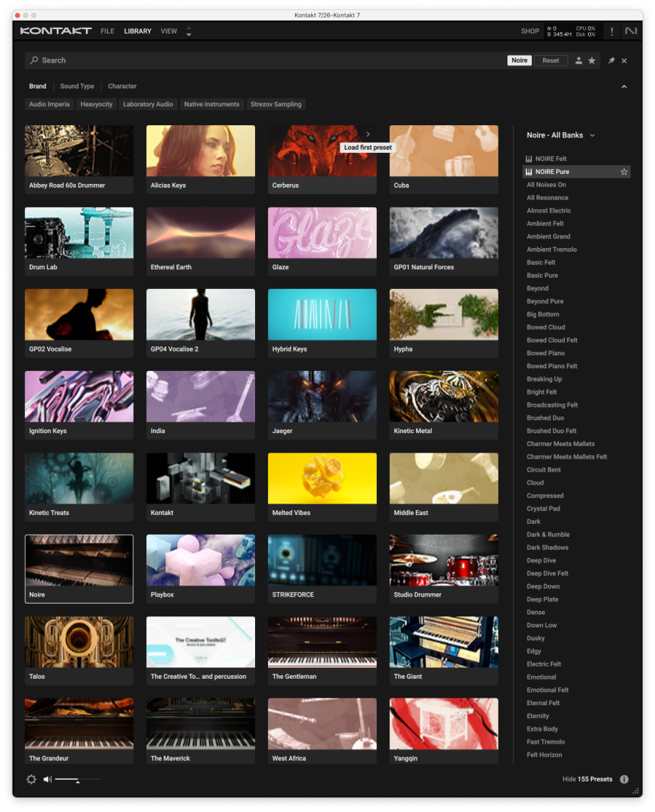The width and height of the screenshot is (655, 812).
Task: Select the Glaze library
Action: [322, 242]
